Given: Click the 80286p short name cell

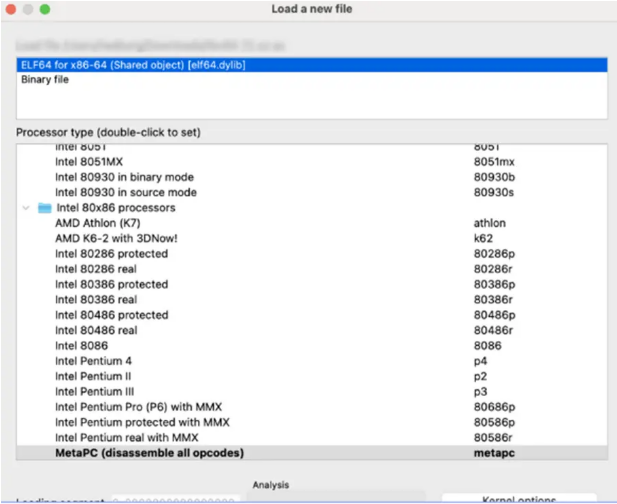Looking at the screenshot, I should pyautogui.click(x=494, y=254).
